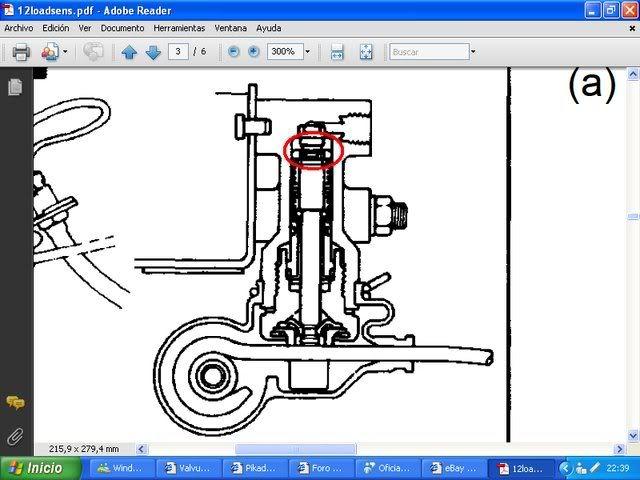Expand the Buscar search options dropdown
Image resolution: width=640 pixels, height=480 pixels.
(x=475, y=52)
